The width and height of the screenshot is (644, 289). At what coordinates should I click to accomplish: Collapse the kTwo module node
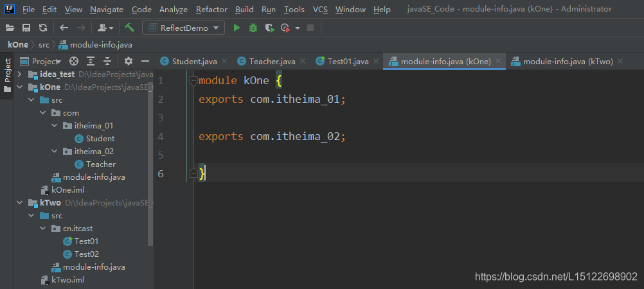click(19, 203)
